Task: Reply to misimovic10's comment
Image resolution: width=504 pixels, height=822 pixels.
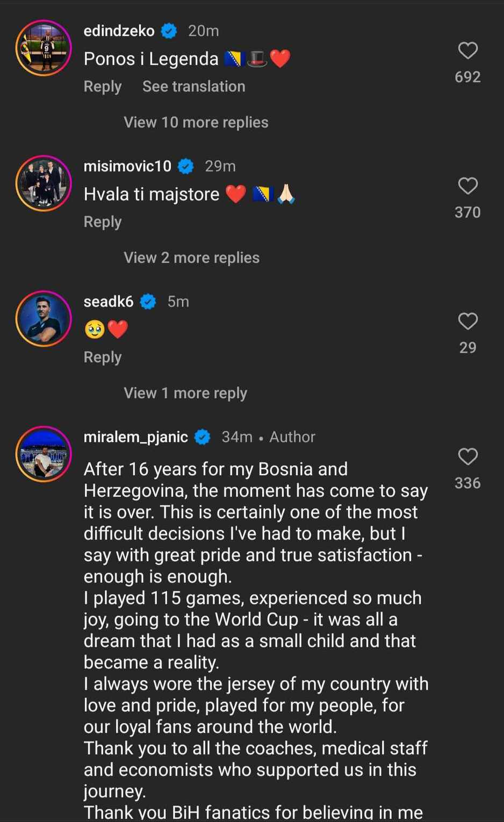Action: click(103, 222)
